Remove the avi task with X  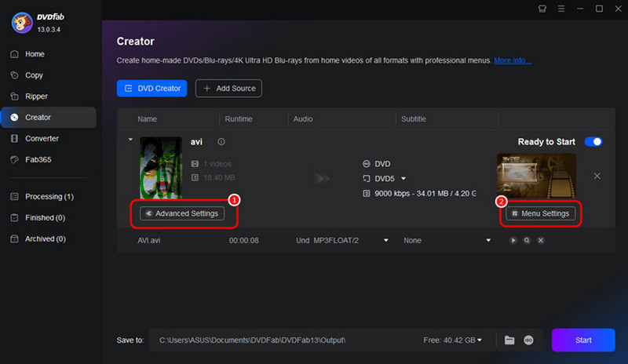click(597, 177)
